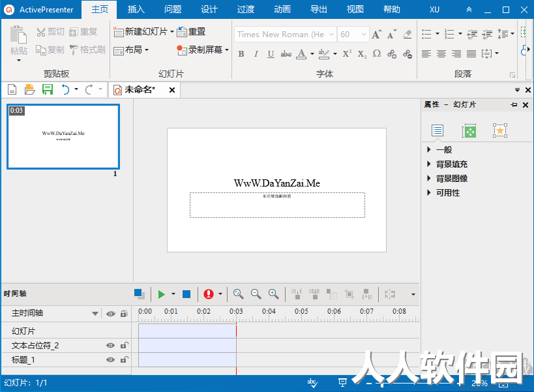Insert a symbol with the Omega icon
The width and height of the screenshot is (534, 392).
tap(377, 54)
